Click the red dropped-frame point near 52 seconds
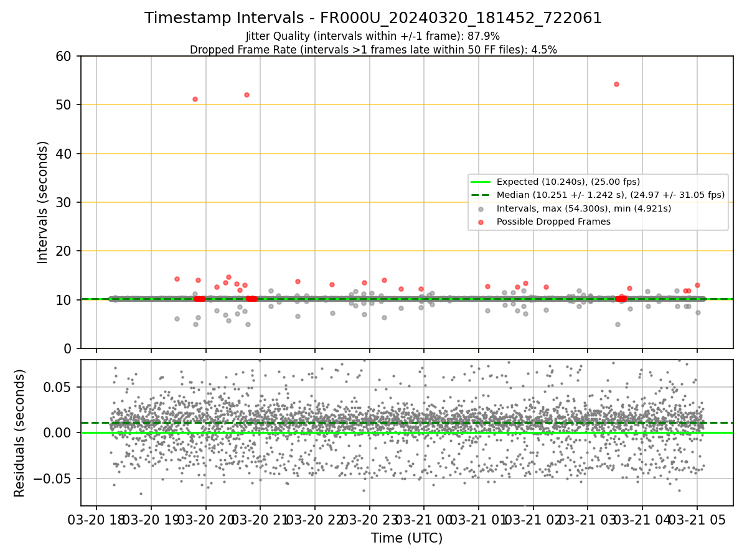 pos(247,95)
